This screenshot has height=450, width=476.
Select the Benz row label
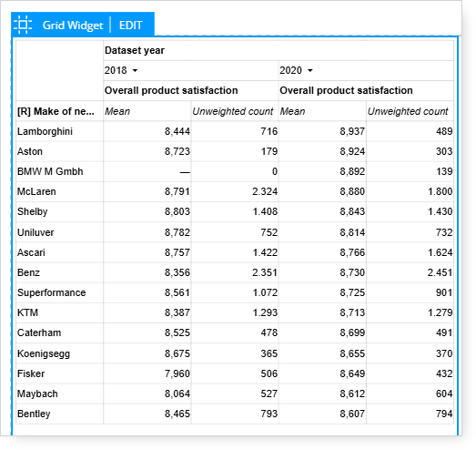28,272
